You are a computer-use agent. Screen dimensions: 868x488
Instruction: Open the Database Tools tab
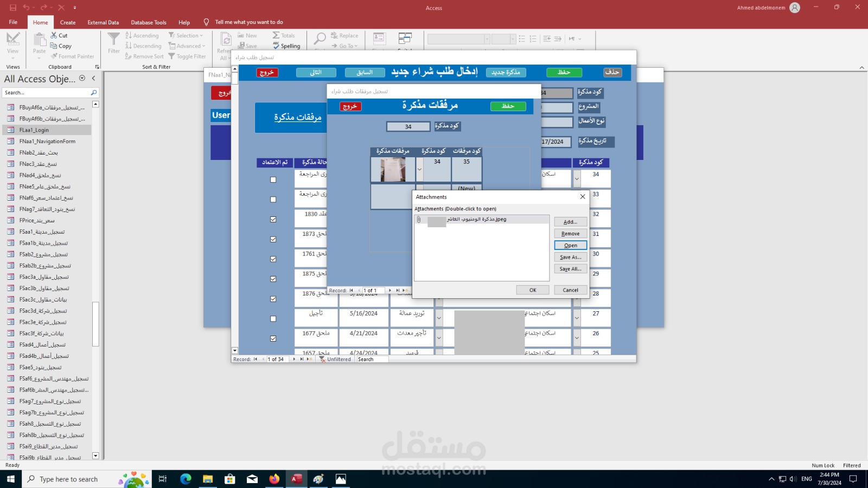tap(149, 22)
